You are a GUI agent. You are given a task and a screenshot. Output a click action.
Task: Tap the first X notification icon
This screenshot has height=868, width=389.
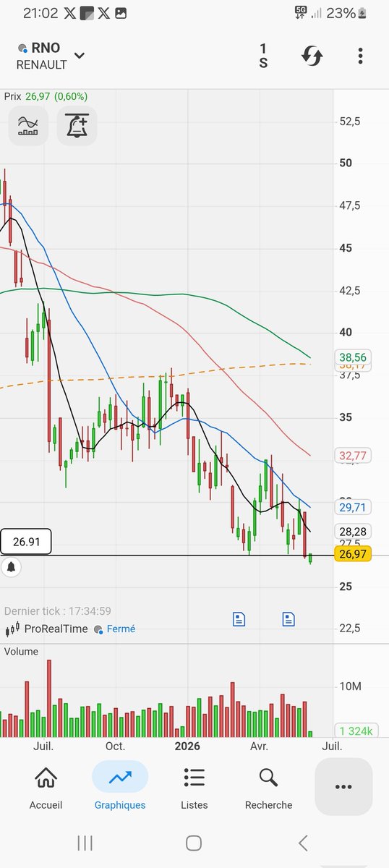69,13
